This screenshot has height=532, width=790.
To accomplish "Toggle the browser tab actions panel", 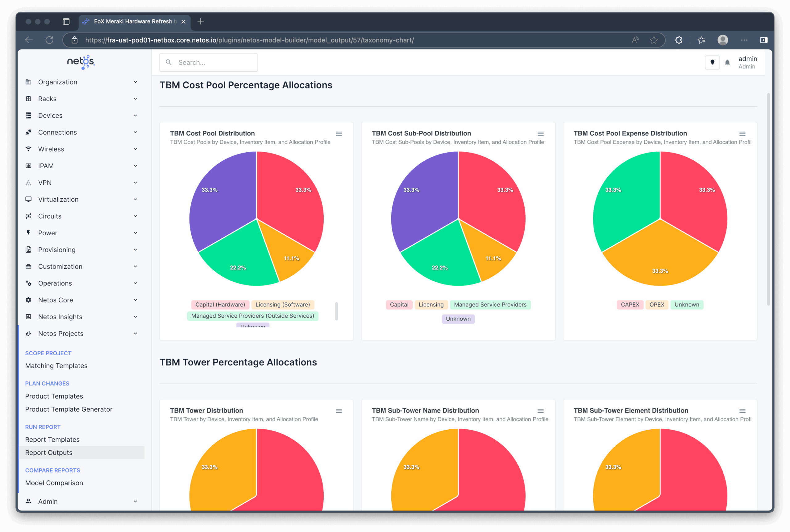I will click(66, 21).
